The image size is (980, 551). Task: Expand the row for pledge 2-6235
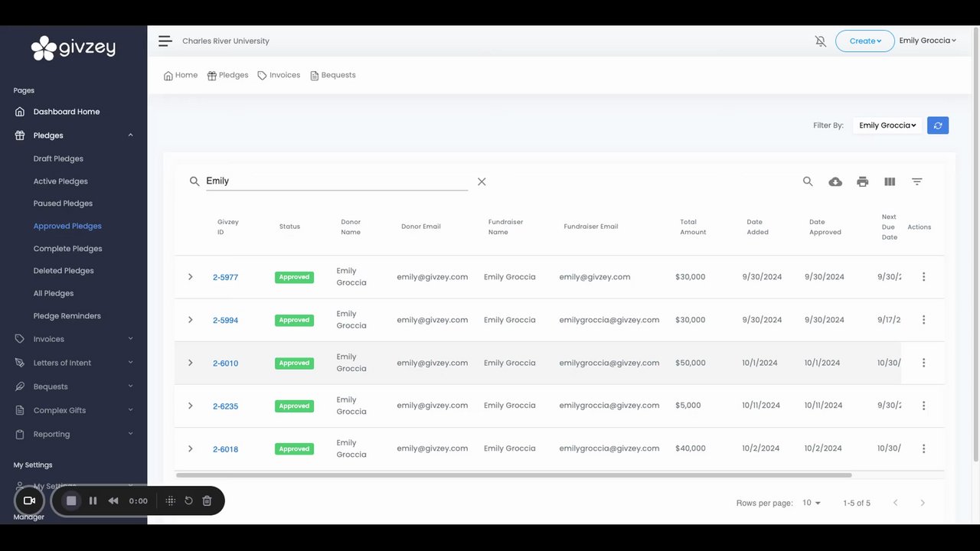tap(191, 406)
